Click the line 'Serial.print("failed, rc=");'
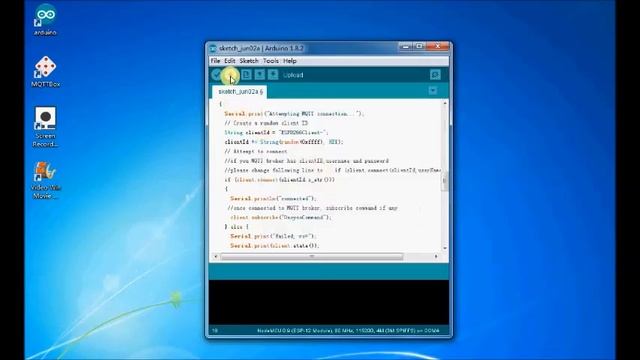Viewport: 640px width, 360px height. click(x=273, y=236)
